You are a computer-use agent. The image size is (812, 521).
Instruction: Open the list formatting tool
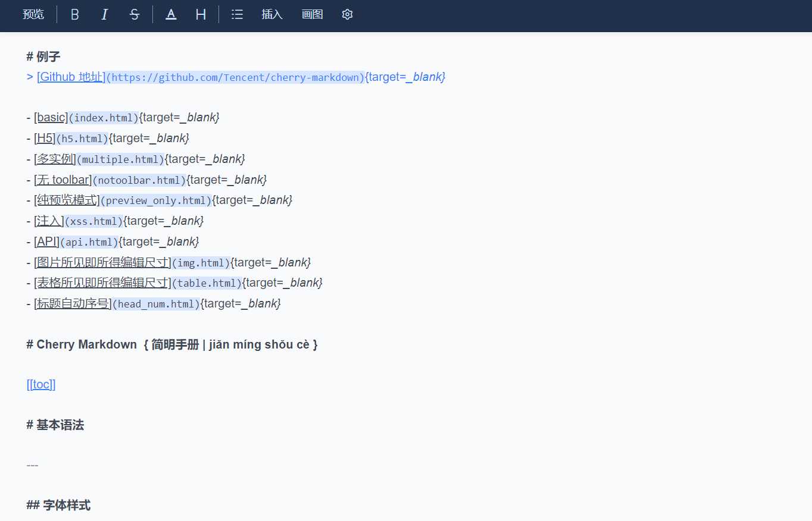coord(237,14)
